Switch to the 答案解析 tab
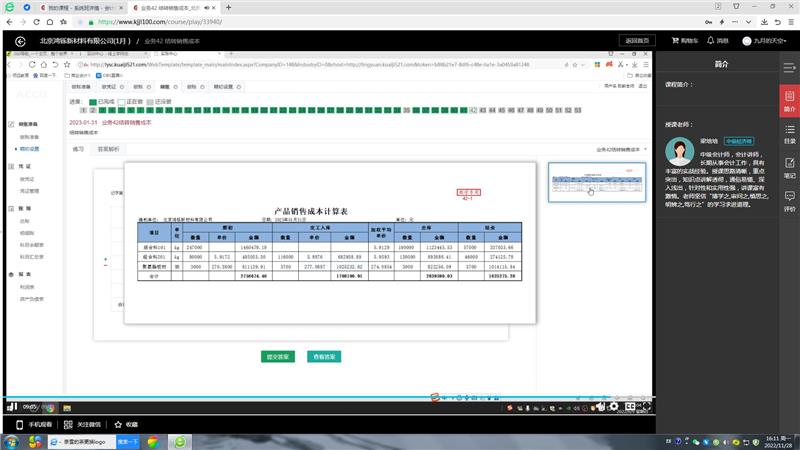 pos(107,148)
